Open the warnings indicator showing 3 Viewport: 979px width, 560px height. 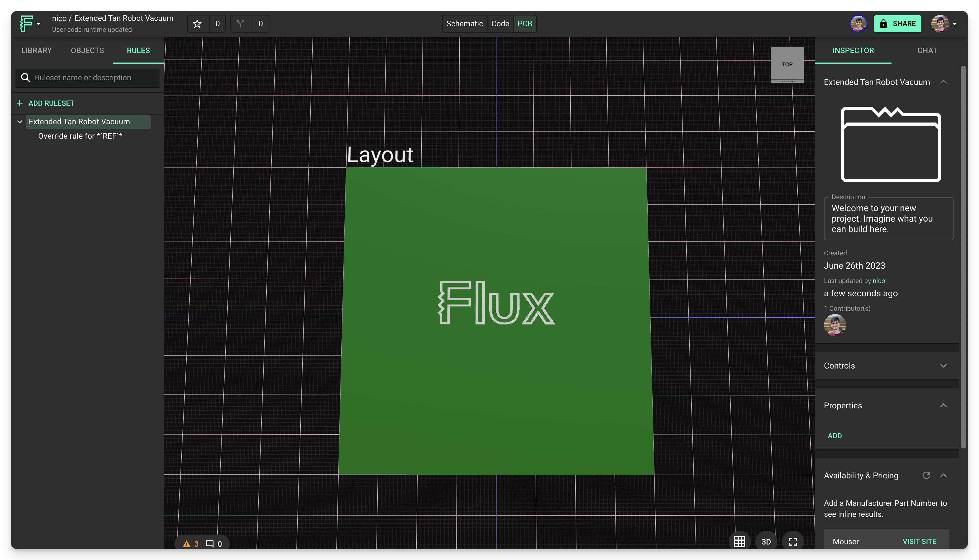click(x=191, y=543)
